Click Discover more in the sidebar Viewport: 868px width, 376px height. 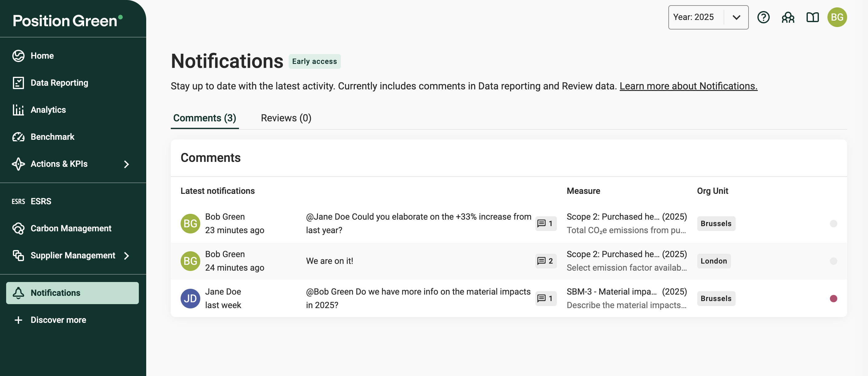(58, 320)
